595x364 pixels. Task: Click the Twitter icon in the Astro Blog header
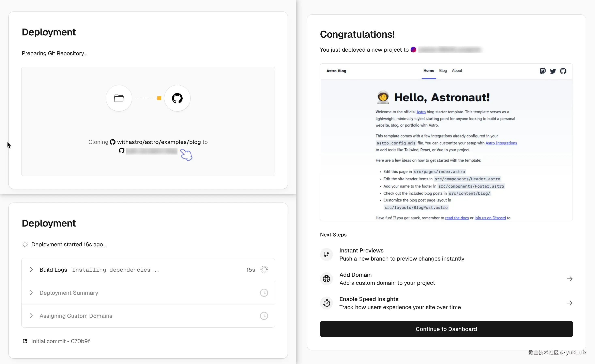(x=553, y=71)
